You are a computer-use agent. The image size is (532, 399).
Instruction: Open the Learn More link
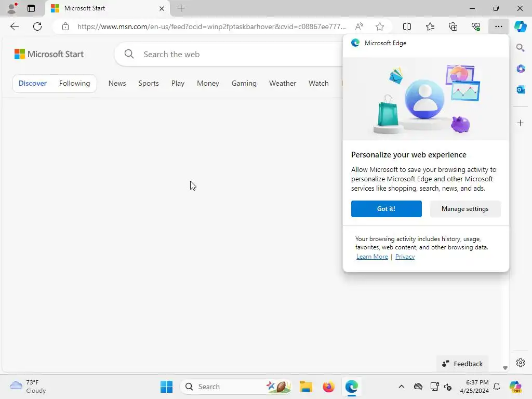372,257
